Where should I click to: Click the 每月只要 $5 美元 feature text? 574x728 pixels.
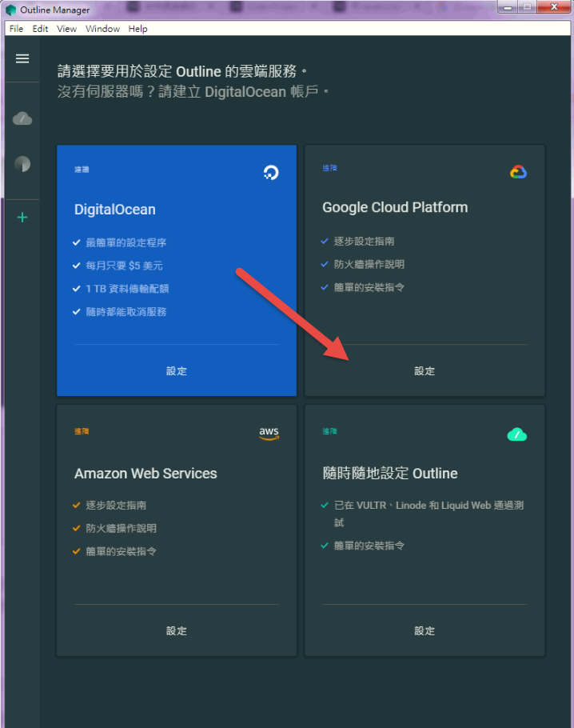pyautogui.click(x=125, y=266)
